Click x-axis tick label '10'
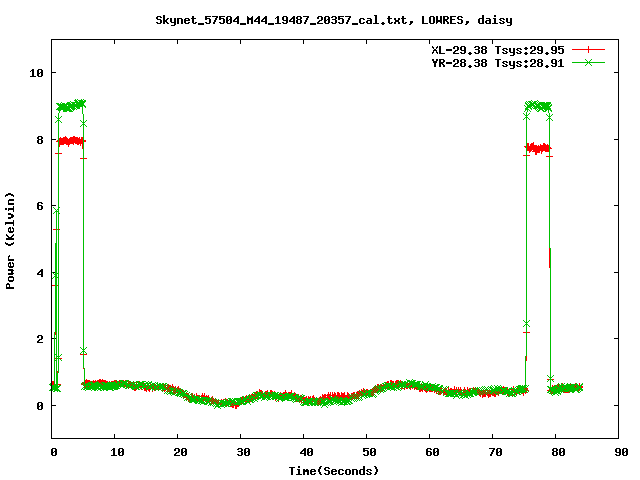Viewport: 640px width, 480px height. (117, 452)
